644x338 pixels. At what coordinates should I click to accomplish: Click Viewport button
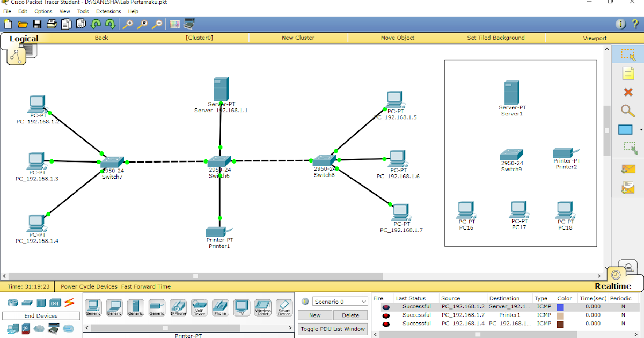pyautogui.click(x=595, y=38)
